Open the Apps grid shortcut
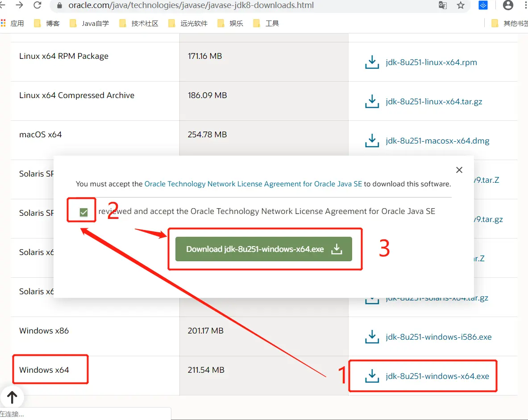Image resolution: width=528 pixels, height=420 pixels. click(12, 23)
